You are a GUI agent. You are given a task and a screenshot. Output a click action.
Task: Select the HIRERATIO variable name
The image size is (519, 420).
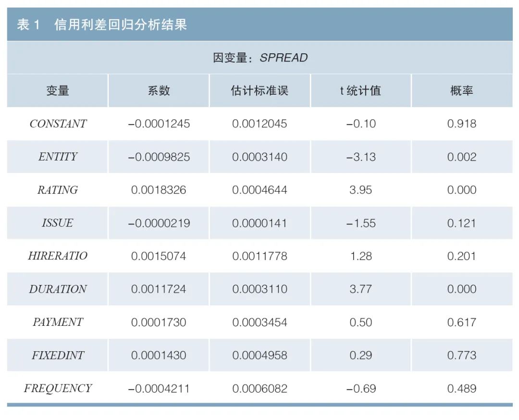click(57, 256)
